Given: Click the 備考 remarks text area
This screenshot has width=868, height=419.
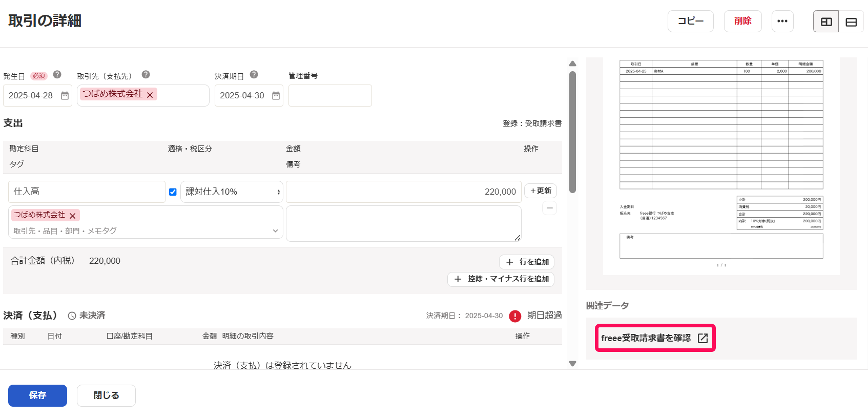Looking at the screenshot, I should [x=404, y=223].
